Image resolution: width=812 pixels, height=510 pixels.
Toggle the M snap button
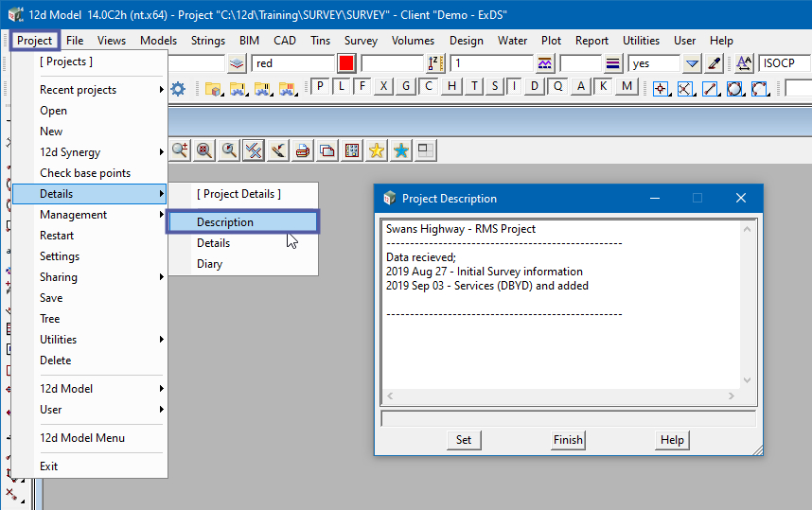(x=627, y=87)
